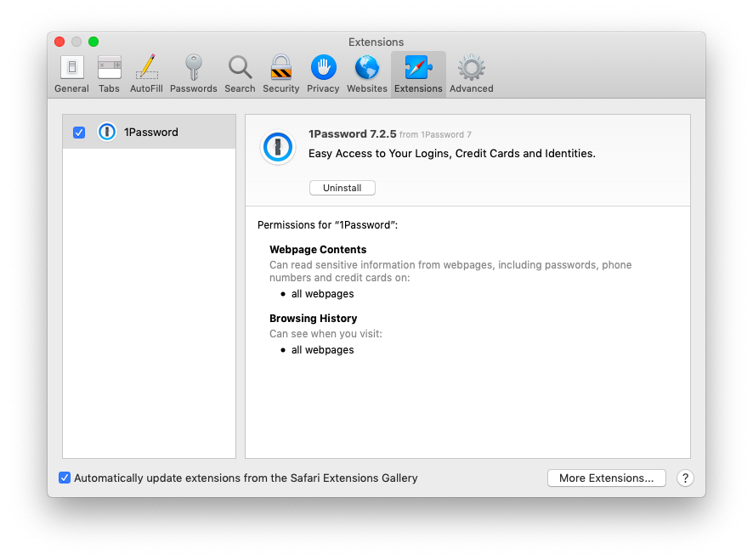The image size is (753, 560).
Task: Click the Webpage Contents heading
Action: click(x=318, y=250)
